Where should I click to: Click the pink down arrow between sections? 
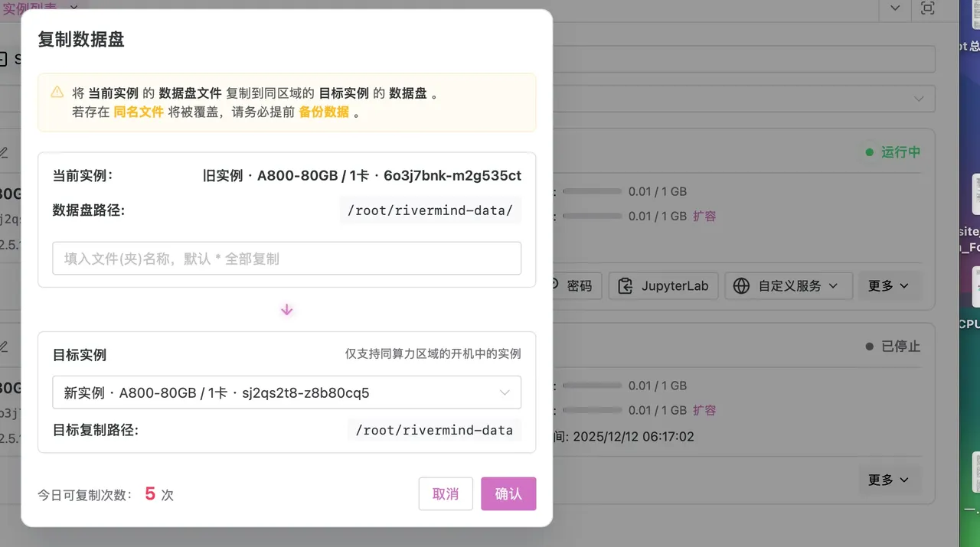pos(287,310)
